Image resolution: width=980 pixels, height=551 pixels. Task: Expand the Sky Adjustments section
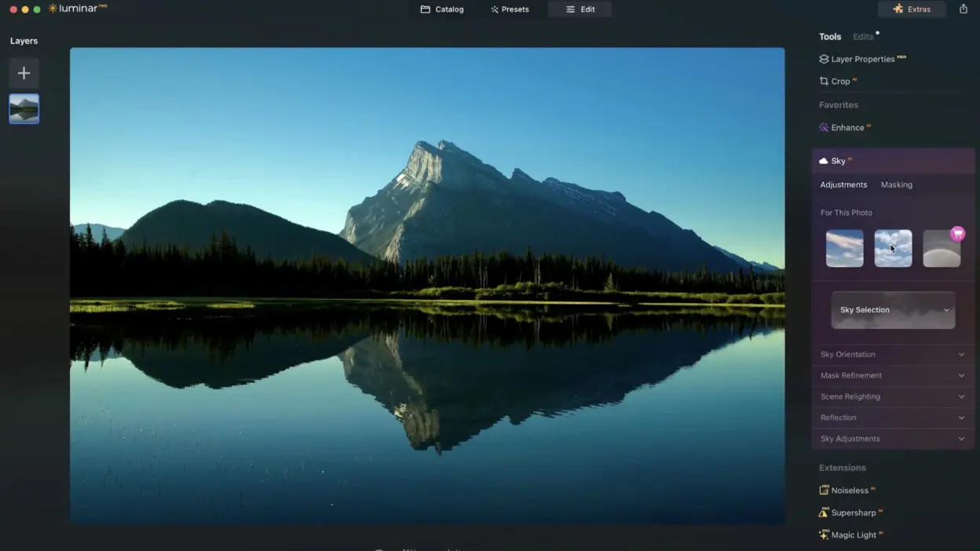pyautogui.click(x=893, y=439)
